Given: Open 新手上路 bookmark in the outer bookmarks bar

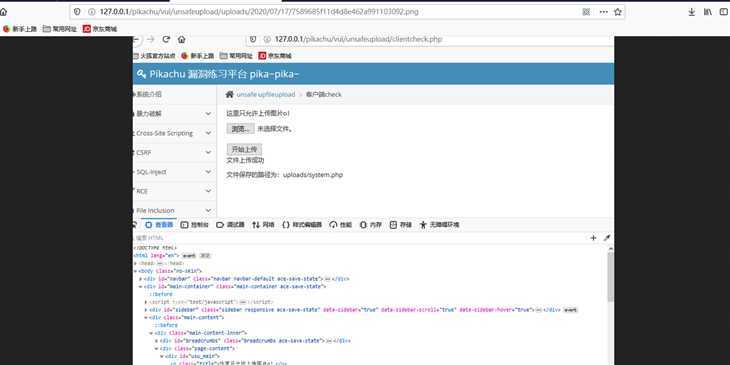Looking at the screenshot, I should [20, 29].
